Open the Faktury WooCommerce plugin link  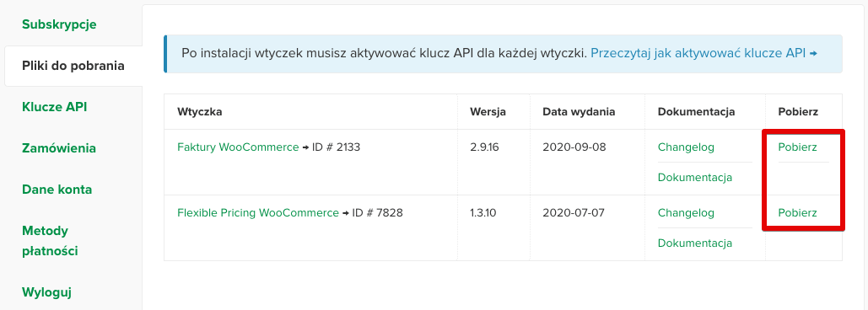point(238,147)
